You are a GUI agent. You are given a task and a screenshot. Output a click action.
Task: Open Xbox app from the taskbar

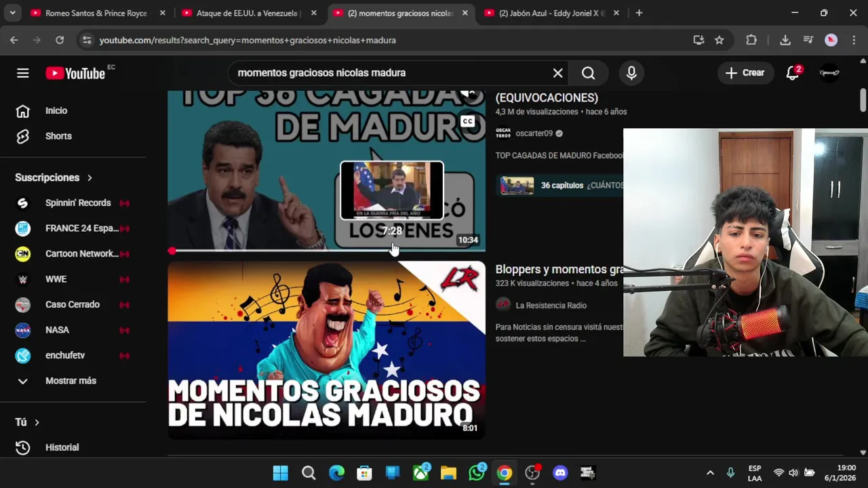(x=420, y=472)
